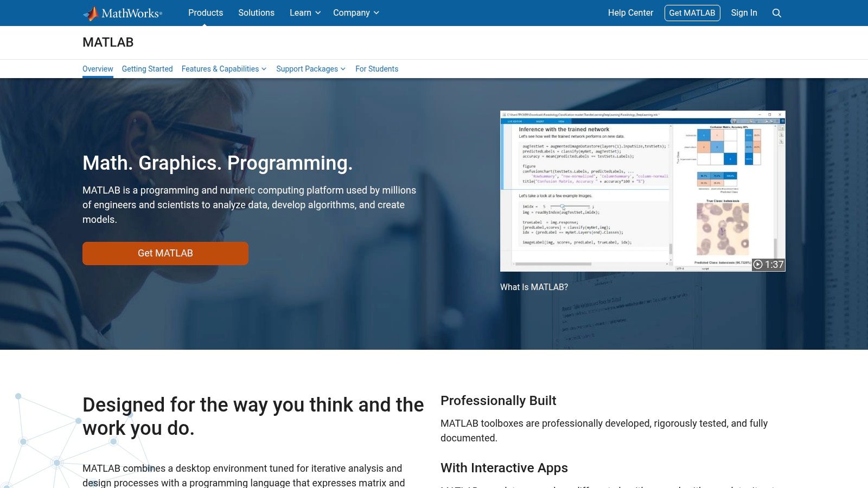Click the play icon on the video duration badge

758,265
